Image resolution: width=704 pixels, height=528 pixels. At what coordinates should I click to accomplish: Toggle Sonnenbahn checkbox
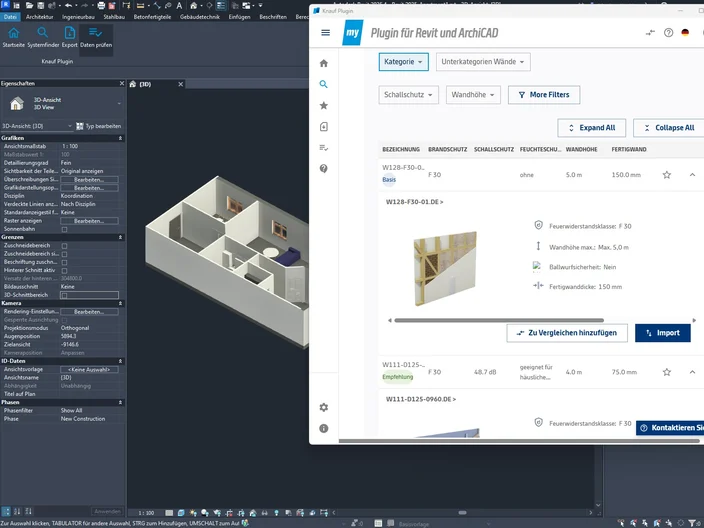[64, 229]
